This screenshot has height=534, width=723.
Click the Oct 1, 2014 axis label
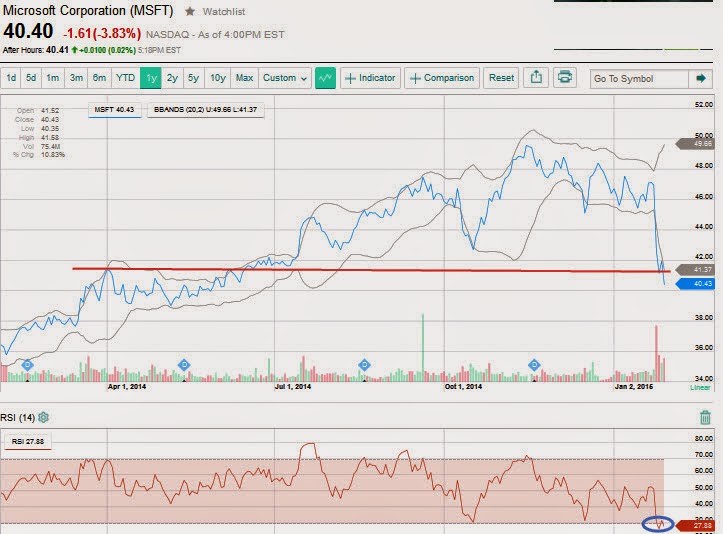click(x=463, y=386)
